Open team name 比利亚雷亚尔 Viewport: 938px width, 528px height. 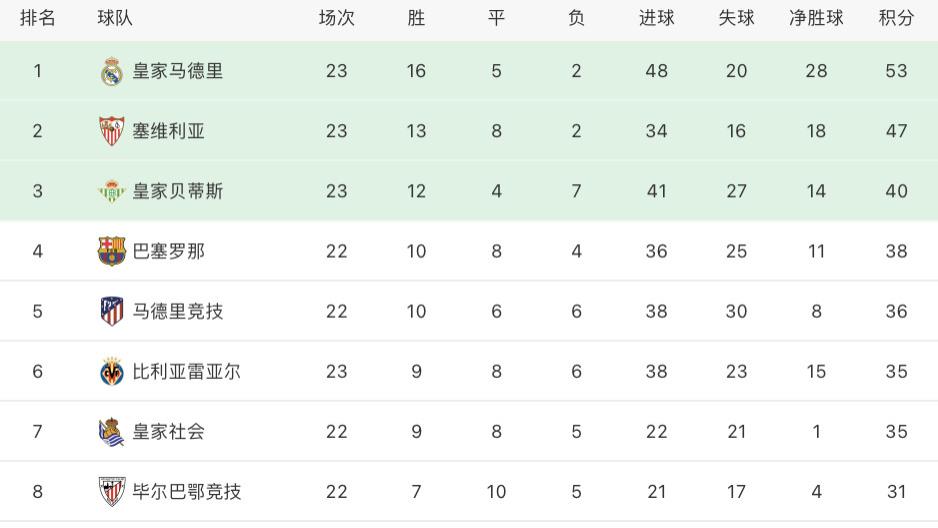pos(187,371)
